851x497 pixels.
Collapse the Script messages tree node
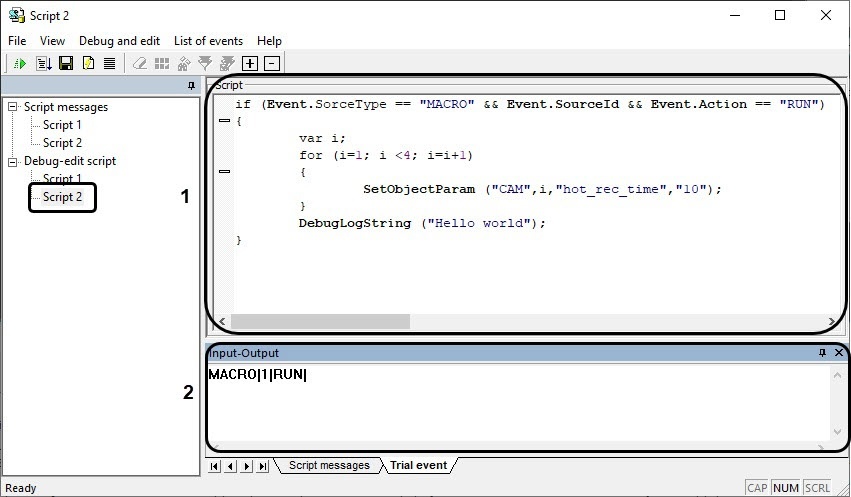12,107
